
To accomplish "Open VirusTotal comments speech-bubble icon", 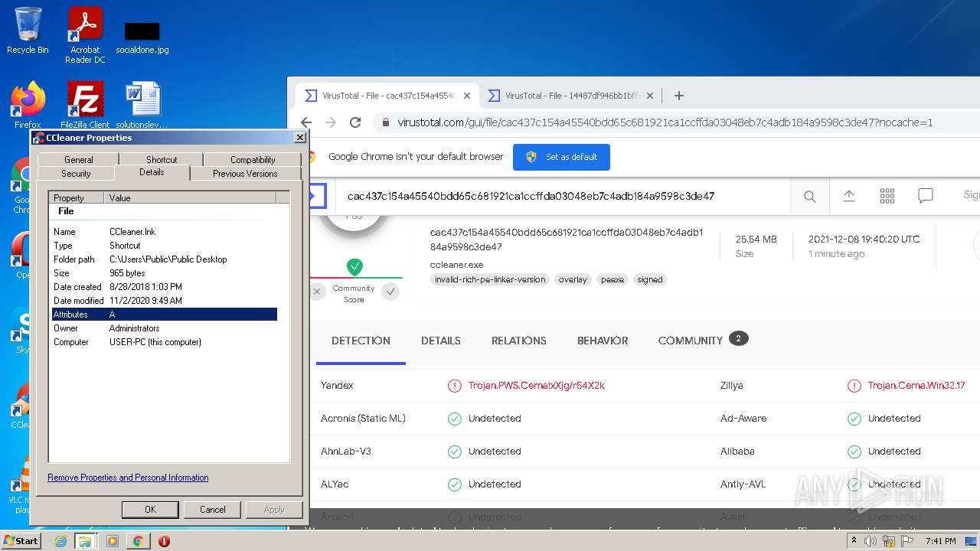I will click(x=926, y=196).
